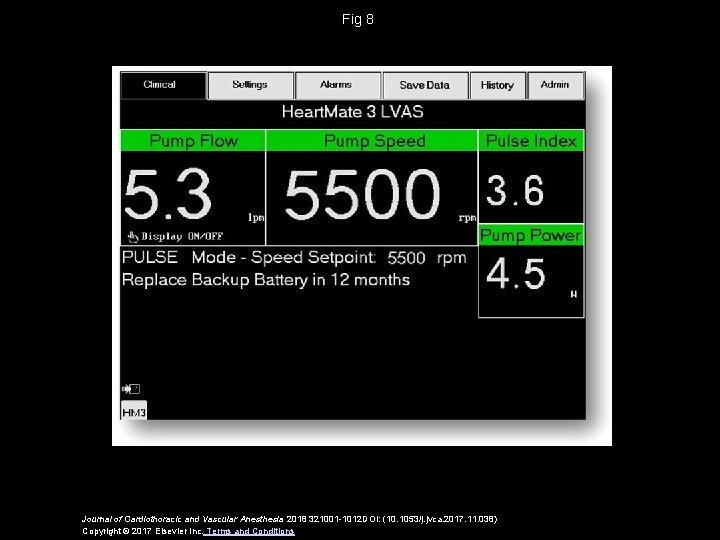720x540 pixels.
Task: Go to the History tab
Action: 497,85
